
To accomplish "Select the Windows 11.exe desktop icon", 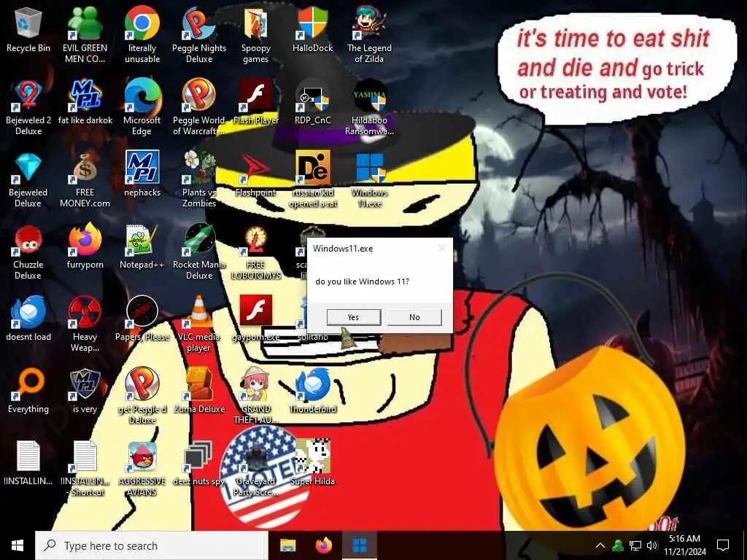I will (370, 179).
